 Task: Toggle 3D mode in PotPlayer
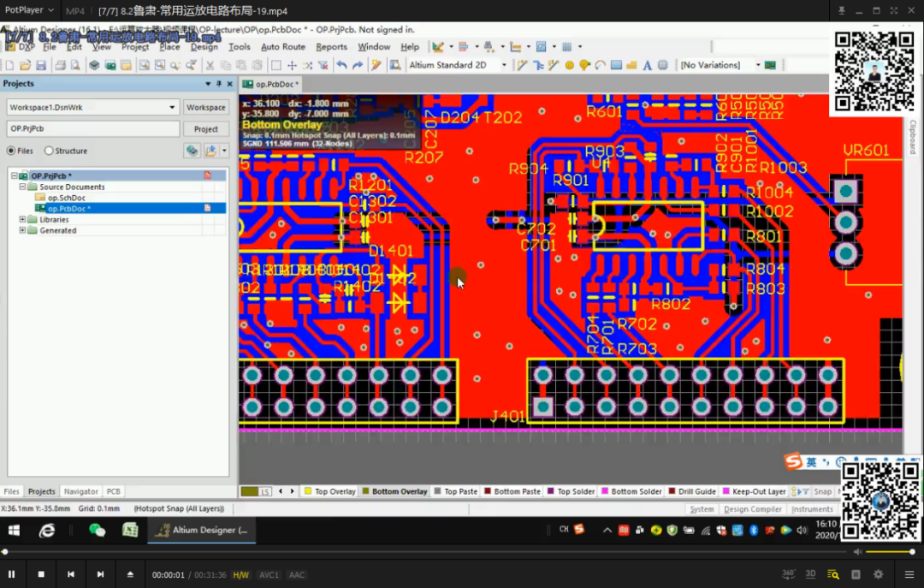[x=810, y=573]
